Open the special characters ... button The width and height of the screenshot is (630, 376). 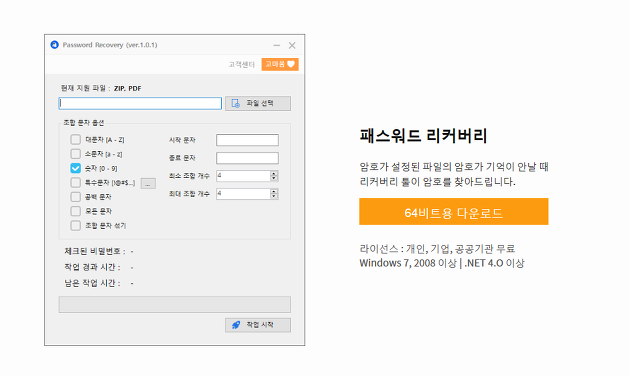click(x=148, y=184)
